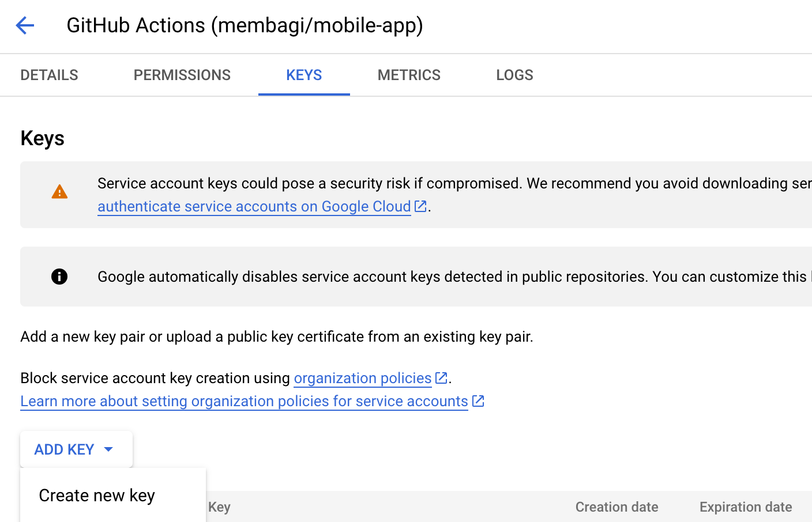Click the orange warning triangle icon

coord(59,192)
